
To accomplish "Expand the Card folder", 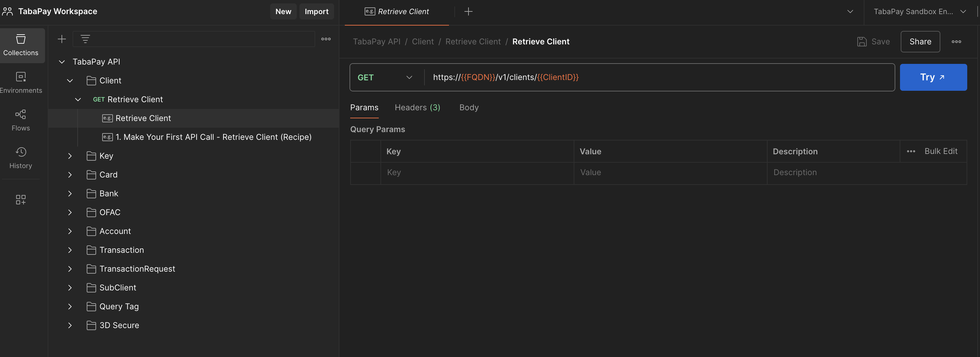I will click(70, 175).
